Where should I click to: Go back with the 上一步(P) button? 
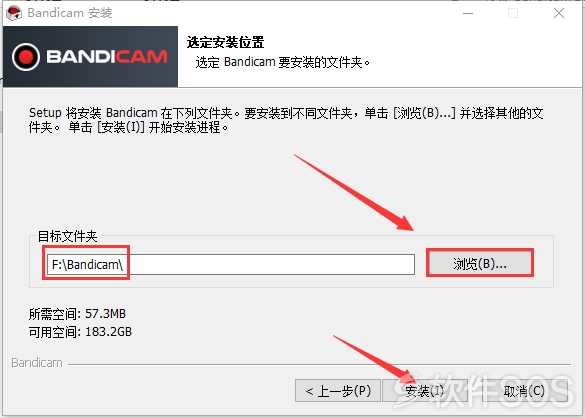click(338, 391)
